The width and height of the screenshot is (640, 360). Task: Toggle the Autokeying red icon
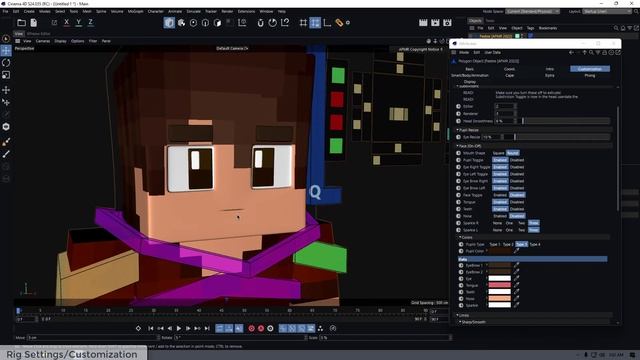(x=261, y=328)
